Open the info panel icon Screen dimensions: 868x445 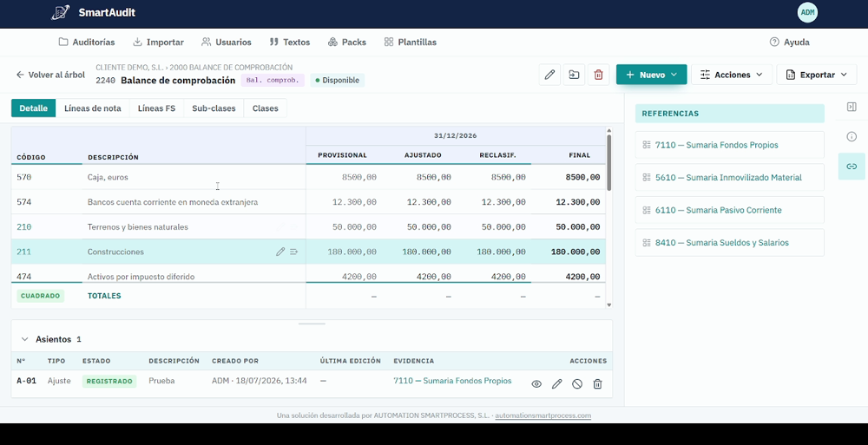[852, 137]
